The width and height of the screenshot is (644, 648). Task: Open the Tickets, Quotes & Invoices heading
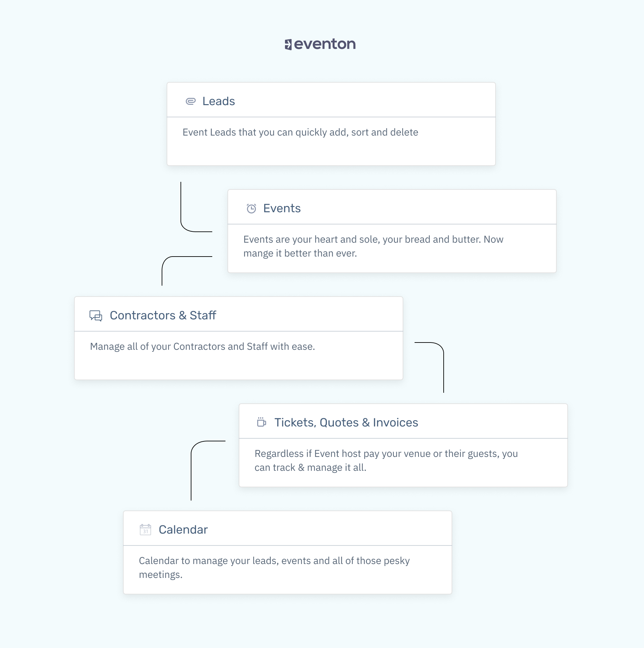346,423
